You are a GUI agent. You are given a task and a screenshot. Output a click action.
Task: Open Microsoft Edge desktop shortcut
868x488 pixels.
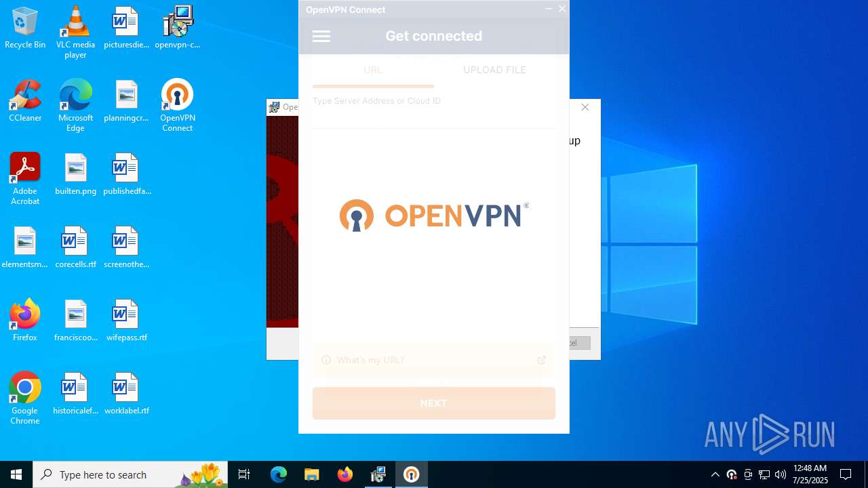(75, 105)
